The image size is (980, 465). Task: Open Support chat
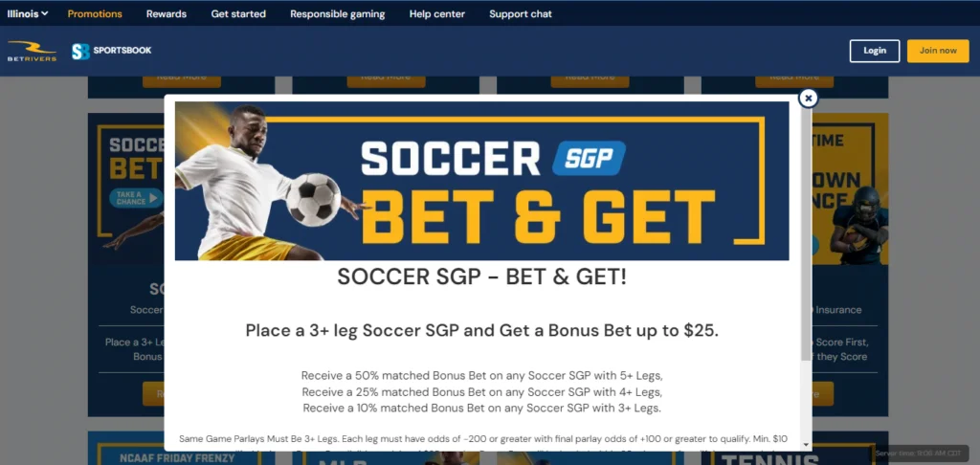coord(521,13)
